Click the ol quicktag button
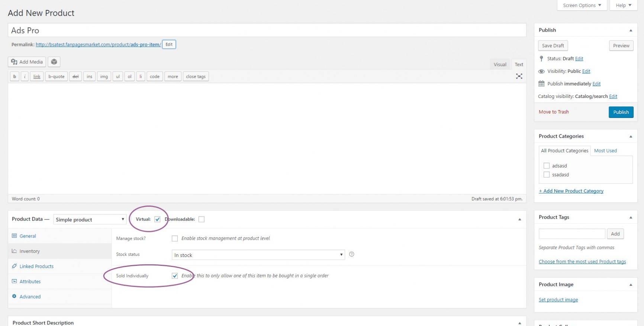This screenshot has width=644, height=326. (x=129, y=76)
